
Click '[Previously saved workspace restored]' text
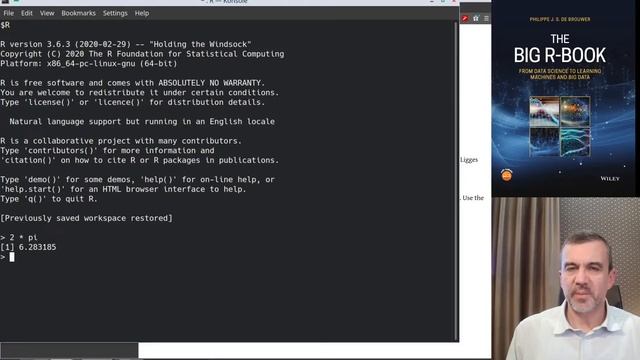point(86,218)
